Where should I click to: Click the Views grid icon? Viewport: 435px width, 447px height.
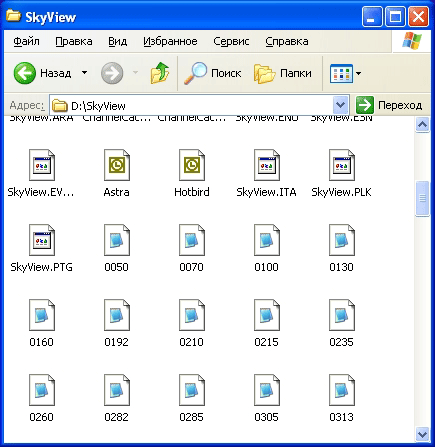click(x=341, y=73)
